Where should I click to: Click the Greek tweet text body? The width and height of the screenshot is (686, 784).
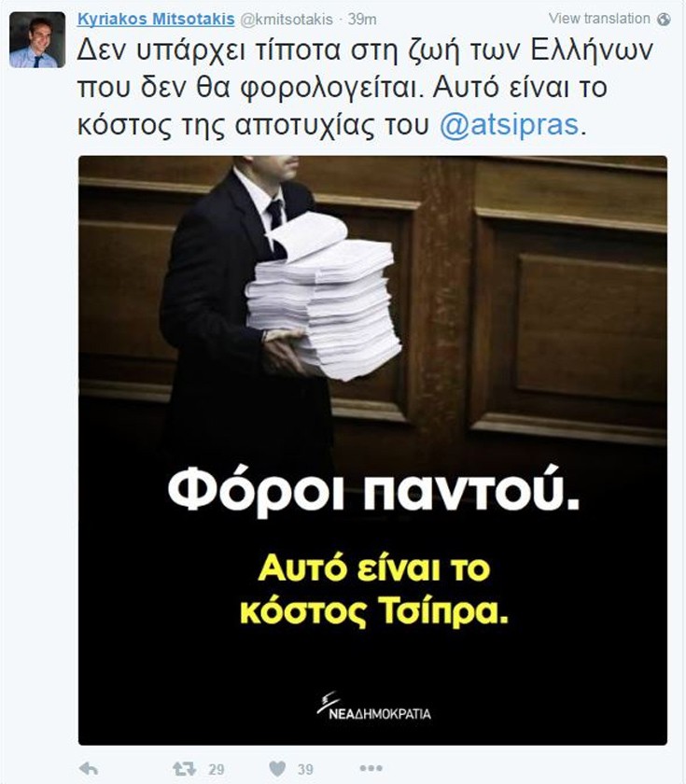point(365,88)
